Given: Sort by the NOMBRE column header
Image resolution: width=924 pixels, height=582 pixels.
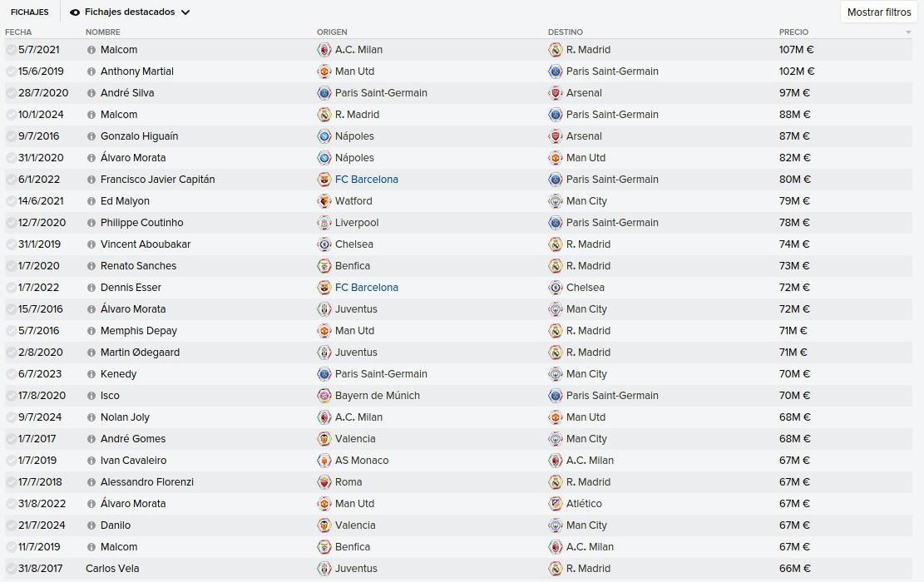Looking at the screenshot, I should pyautogui.click(x=102, y=32).
